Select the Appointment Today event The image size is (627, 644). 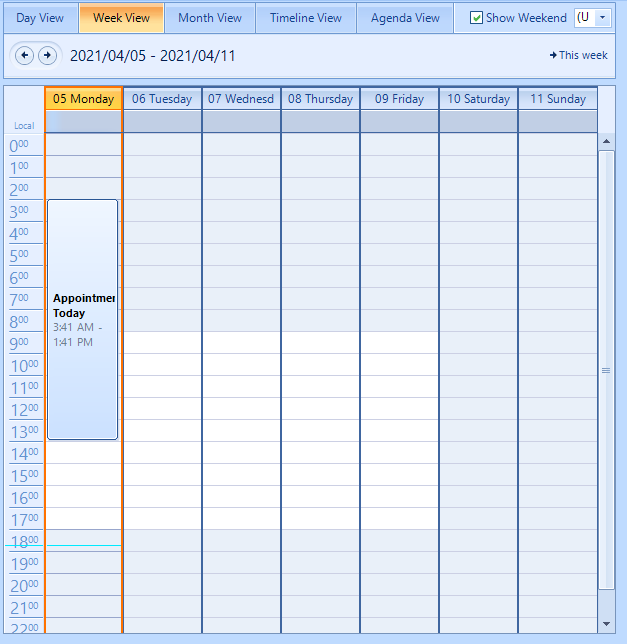[x=83, y=320]
